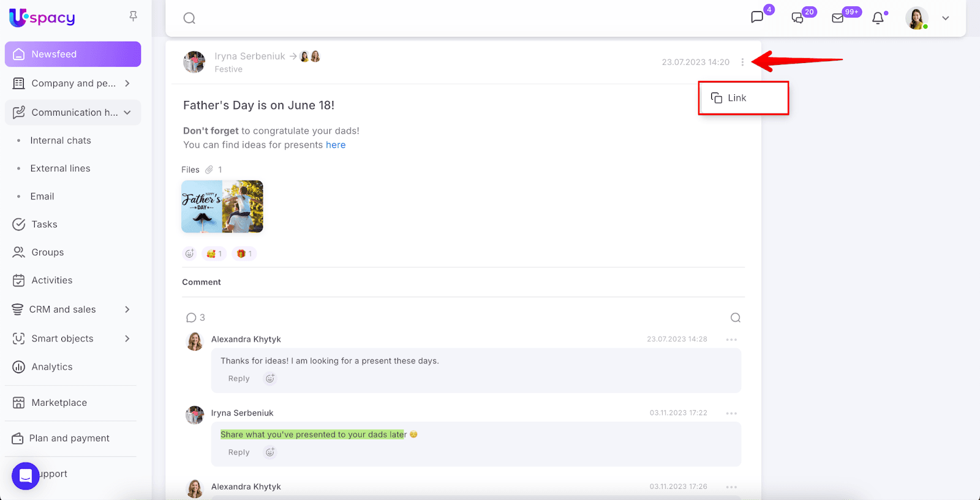980x500 pixels.
Task: Open the email icon with 99+ badge
Action: click(x=838, y=18)
